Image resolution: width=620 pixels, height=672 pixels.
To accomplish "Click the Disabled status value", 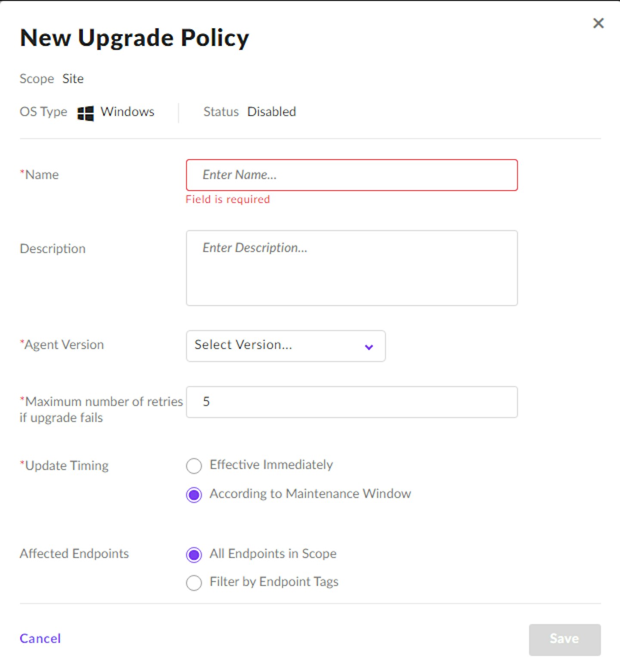I will tap(272, 111).
